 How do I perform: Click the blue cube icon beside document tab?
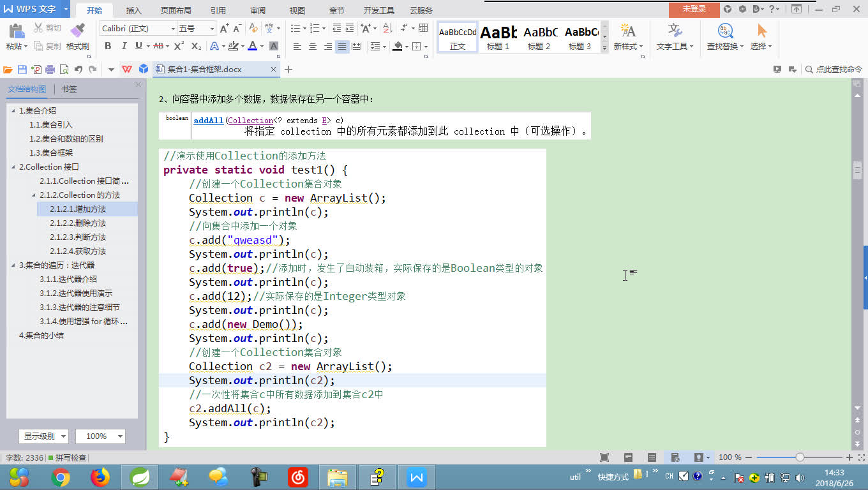(144, 70)
